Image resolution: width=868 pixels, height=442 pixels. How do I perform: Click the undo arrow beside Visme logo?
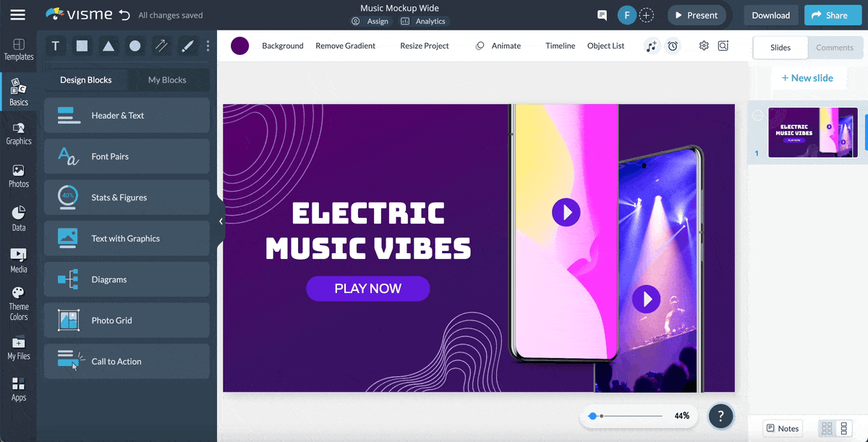(x=124, y=15)
